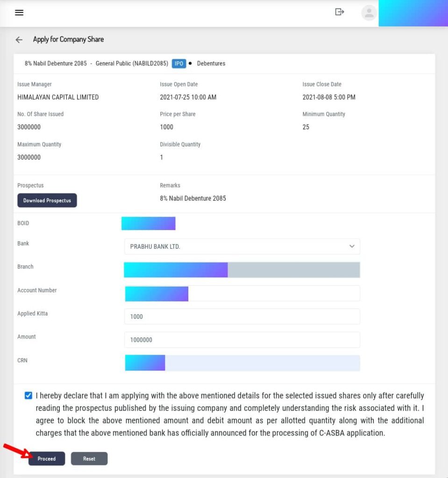Reset the application form

(89, 458)
